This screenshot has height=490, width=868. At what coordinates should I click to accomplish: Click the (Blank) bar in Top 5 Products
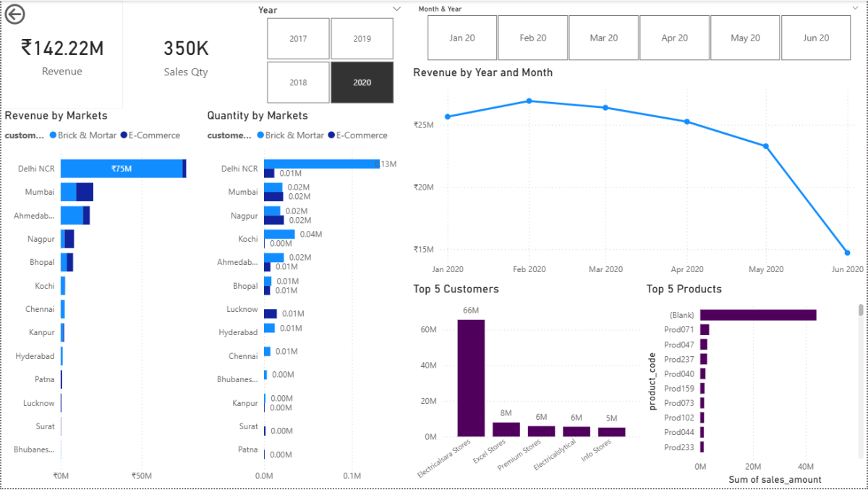[757, 315]
